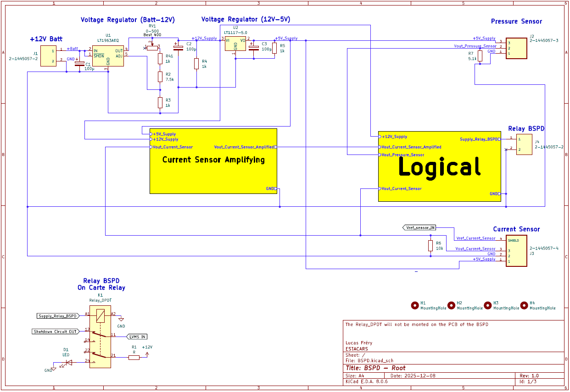Screen dimensions: 570x392
Task: Select the J2 pressure sensor connector
Action: pos(516,49)
